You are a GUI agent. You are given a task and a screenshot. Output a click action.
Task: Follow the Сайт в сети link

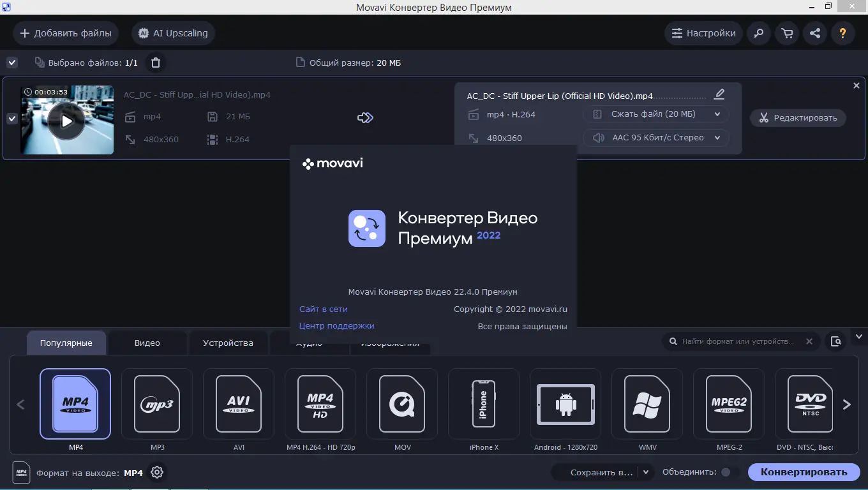pos(324,309)
